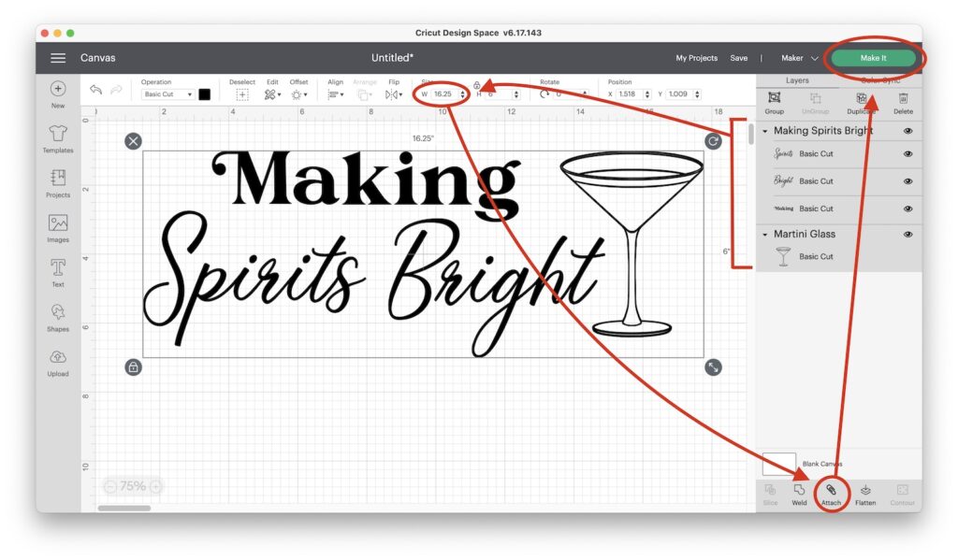958x560 pixels.
Task: Click the rotate handle on the selection
Action: click(713, 141)
